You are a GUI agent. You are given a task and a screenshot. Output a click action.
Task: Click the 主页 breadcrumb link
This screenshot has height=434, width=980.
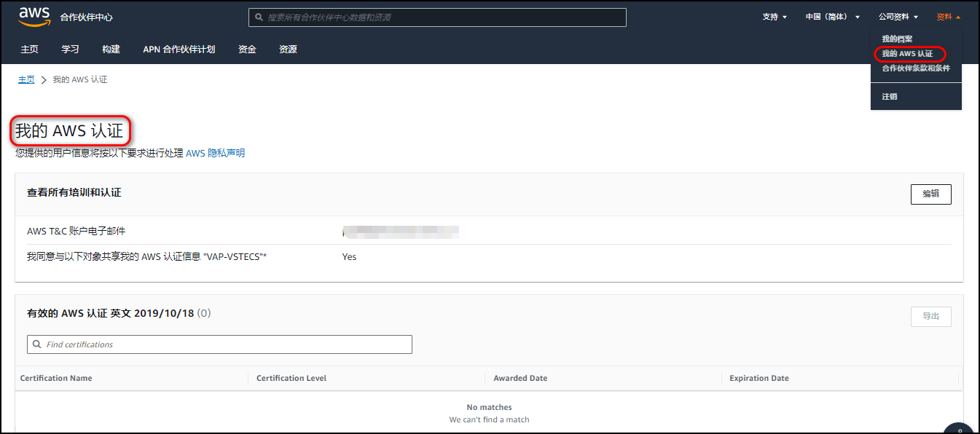26,79
